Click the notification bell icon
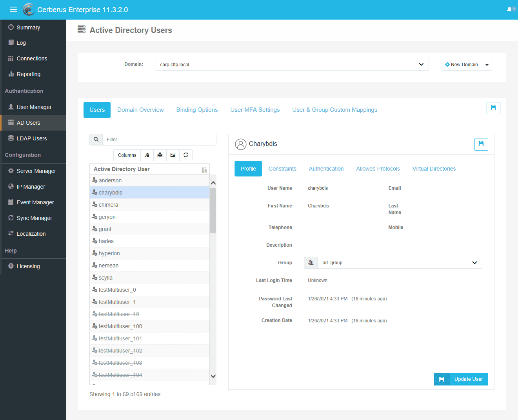 (509, 9)
